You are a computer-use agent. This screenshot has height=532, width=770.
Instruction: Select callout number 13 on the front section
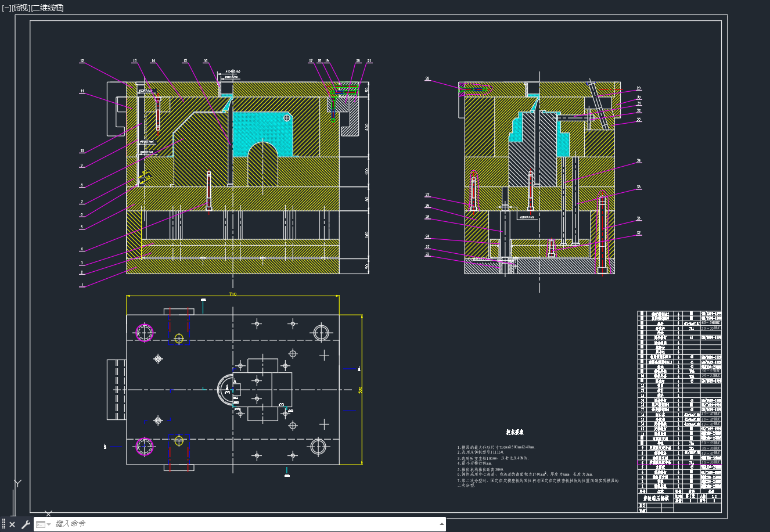pos(135,60)
